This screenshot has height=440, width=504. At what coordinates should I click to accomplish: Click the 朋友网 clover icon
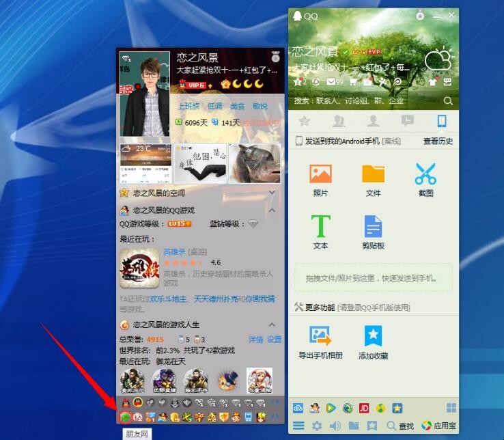126,417
